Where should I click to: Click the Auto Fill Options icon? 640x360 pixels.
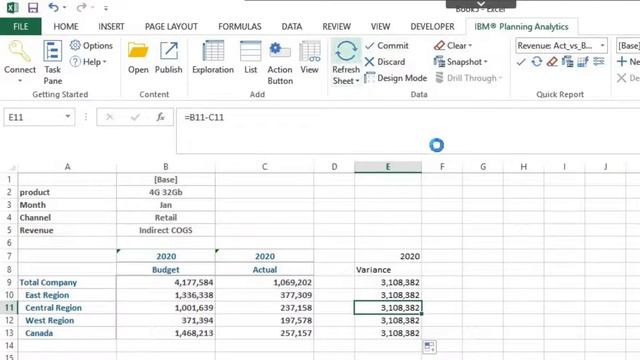coord(429,347)
